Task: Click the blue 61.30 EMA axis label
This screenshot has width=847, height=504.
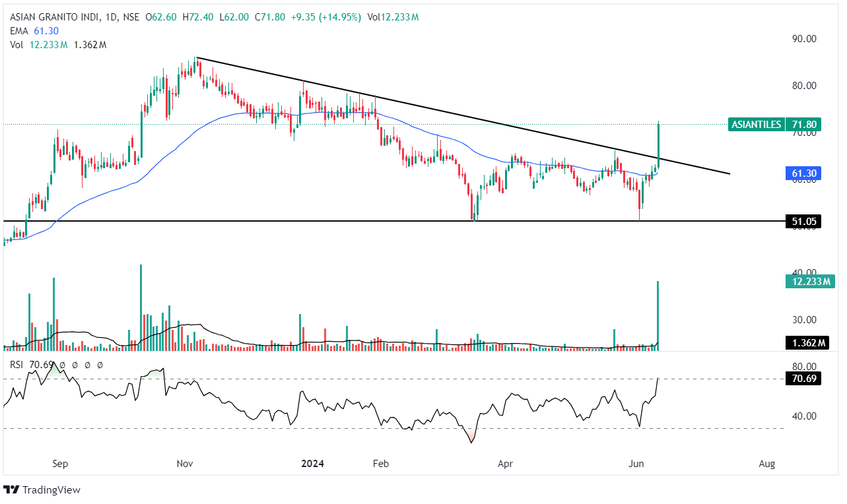Action: pyautogui.click(x=803, y=174)
